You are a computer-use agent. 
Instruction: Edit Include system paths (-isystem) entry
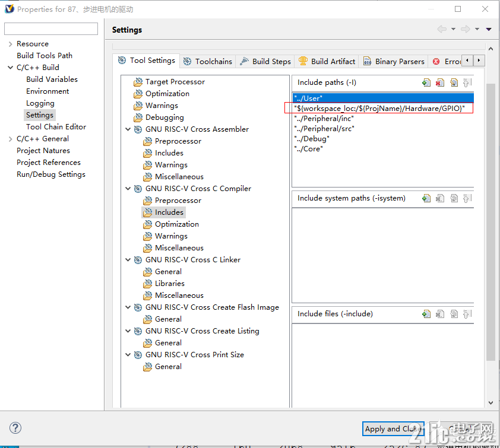[x=454, y=199]
